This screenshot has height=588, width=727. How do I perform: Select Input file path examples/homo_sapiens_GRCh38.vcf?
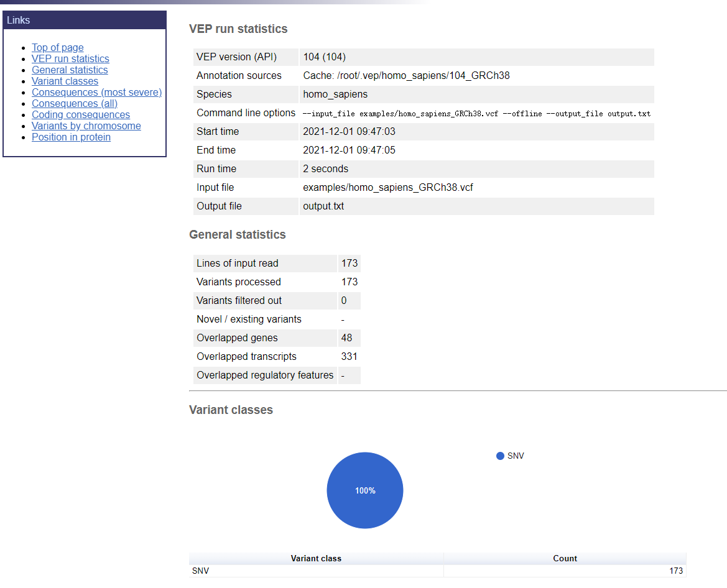pyautogui.click(x=388, y=187)
